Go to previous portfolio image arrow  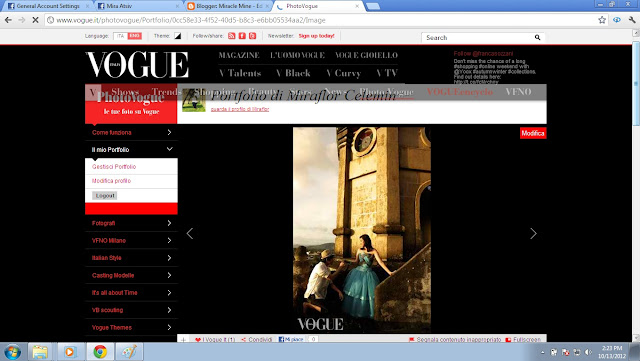click(190, 234)
